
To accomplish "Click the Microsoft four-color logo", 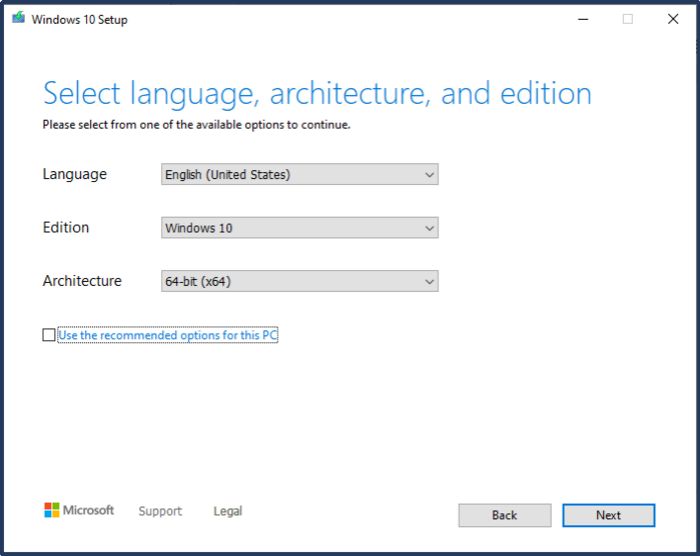I will 52,510.
